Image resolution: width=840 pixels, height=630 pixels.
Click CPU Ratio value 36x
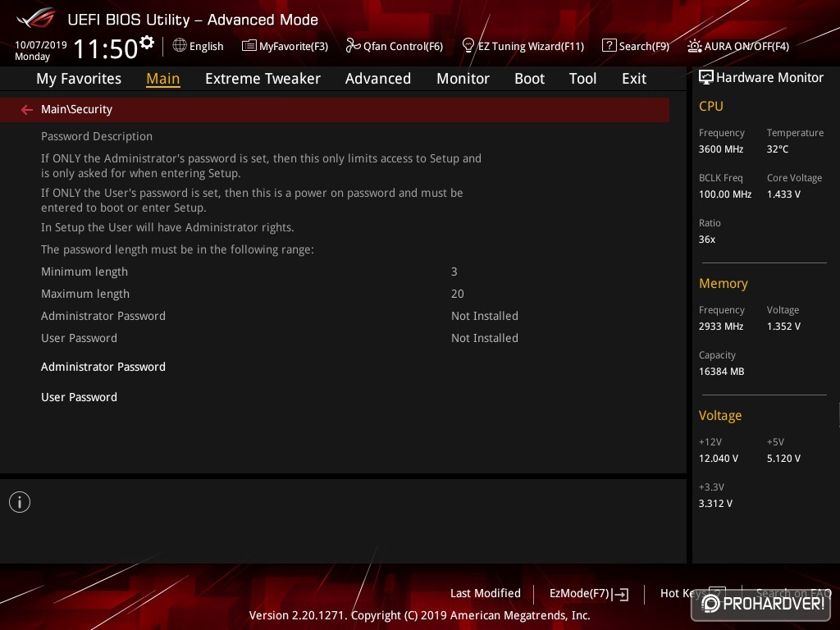point(706,240)
